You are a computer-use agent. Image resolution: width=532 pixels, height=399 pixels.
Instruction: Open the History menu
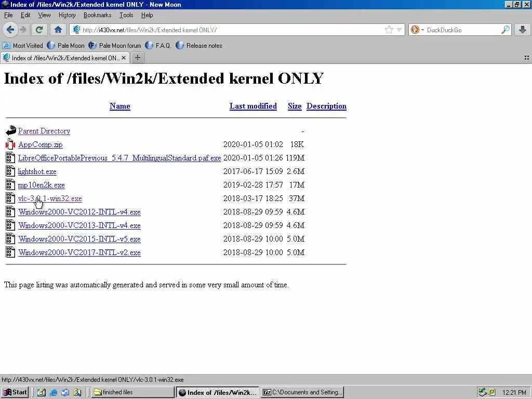click(67, 15)
